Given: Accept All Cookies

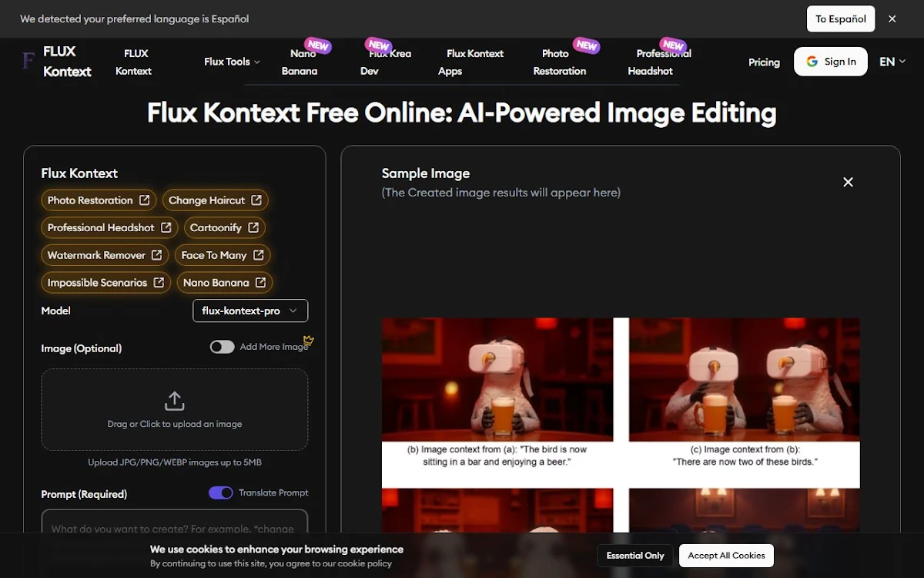Looking at the screenshot, I should [x=727, y=556].
